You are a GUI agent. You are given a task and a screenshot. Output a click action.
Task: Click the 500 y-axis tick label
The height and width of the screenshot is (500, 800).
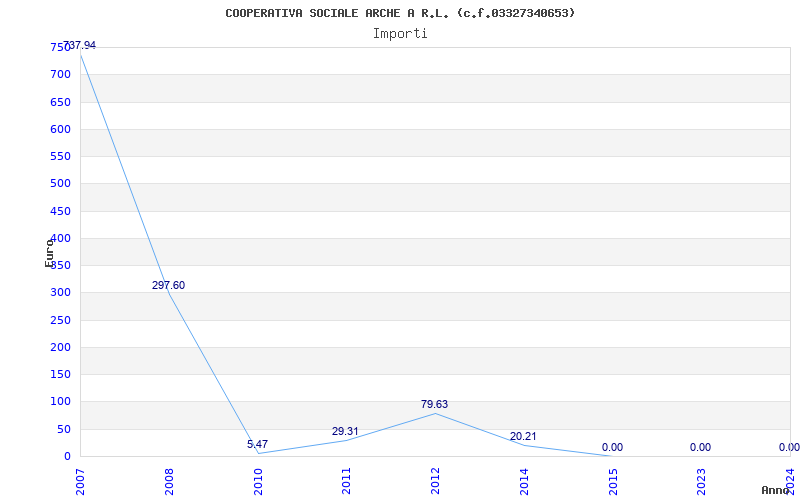(x=60, y=183)
